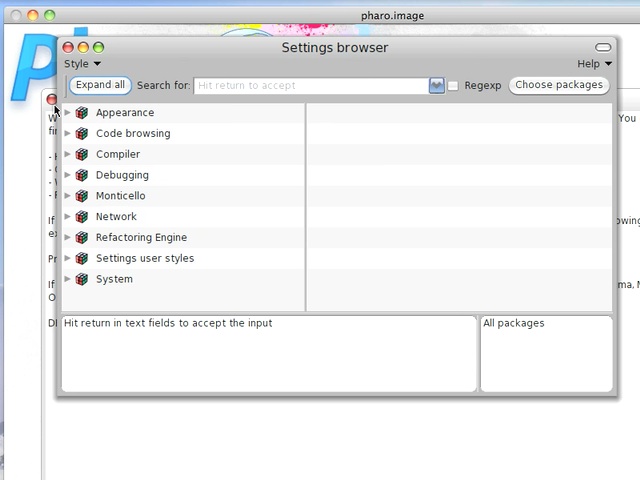Click the description pane hint text
This screenshot has width=640, height=480.
[168, 323]
